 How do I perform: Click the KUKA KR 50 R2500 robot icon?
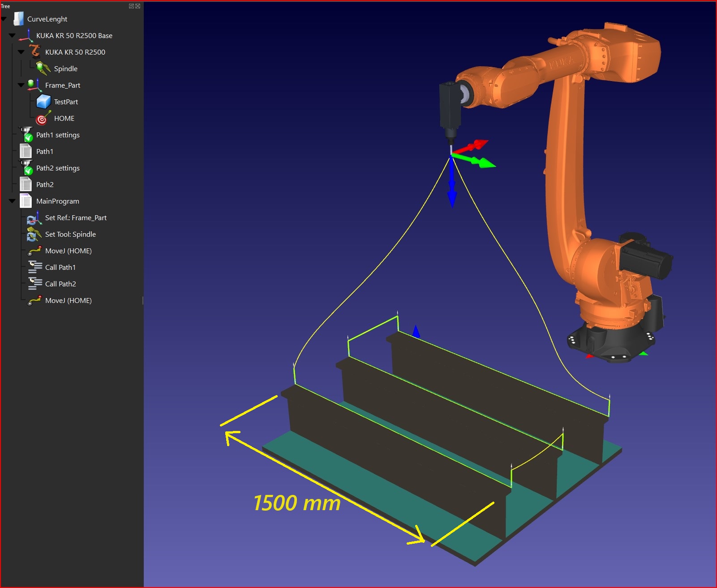pyautogui.click(x=35, y=52)
